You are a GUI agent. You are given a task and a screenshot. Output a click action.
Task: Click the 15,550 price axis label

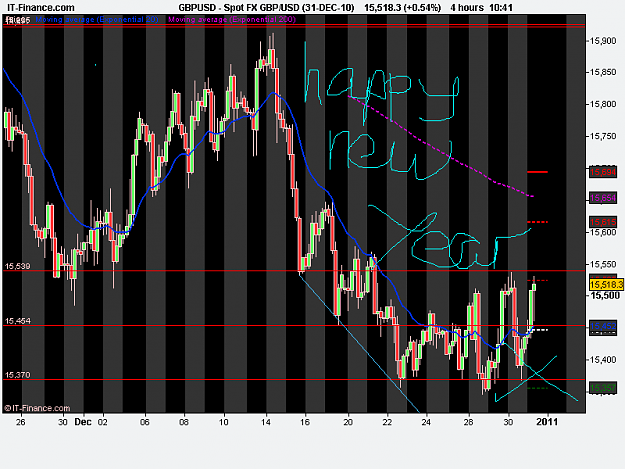[602, 264]
